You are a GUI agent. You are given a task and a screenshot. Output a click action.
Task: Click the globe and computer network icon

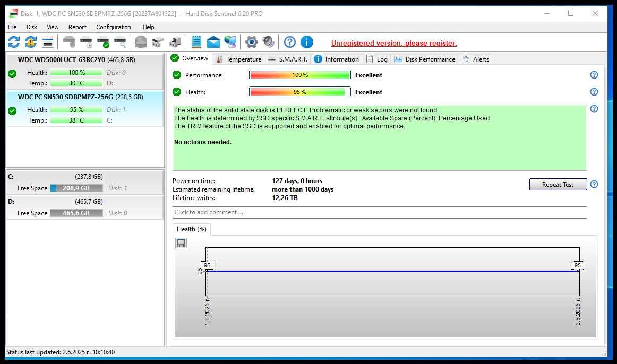pyautogui.click(x=230, y=42)
